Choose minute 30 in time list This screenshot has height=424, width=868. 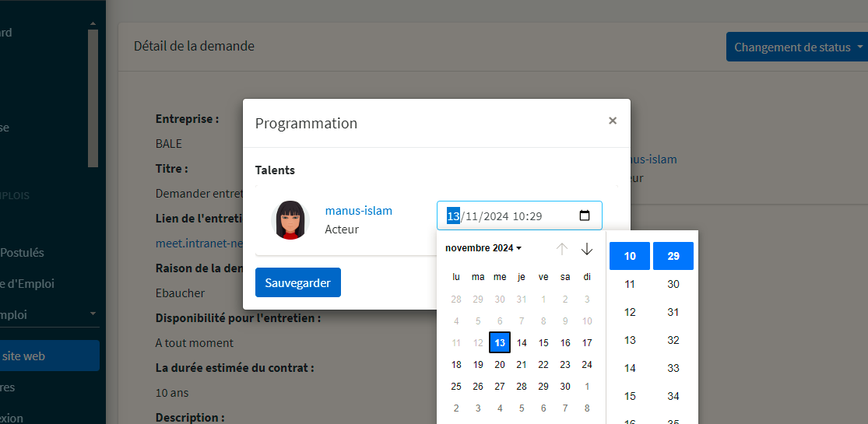[x=673, y=284]
